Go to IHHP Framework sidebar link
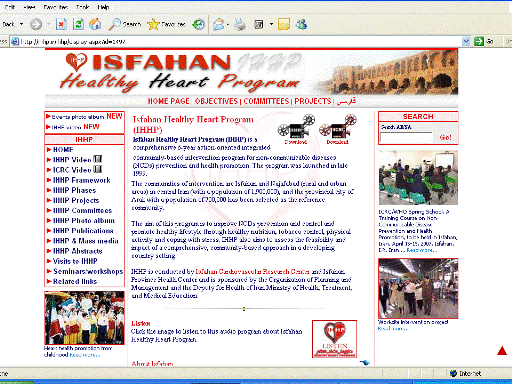512x384 pixels. click(x=81, y=180)
